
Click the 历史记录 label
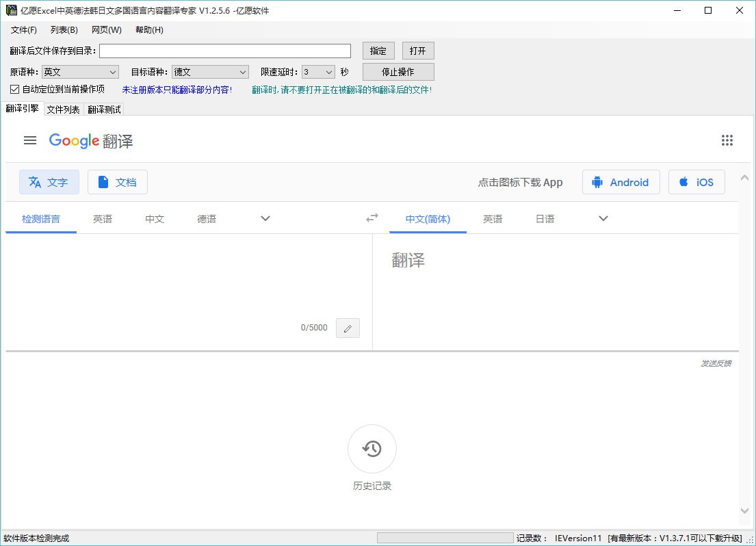372,486
